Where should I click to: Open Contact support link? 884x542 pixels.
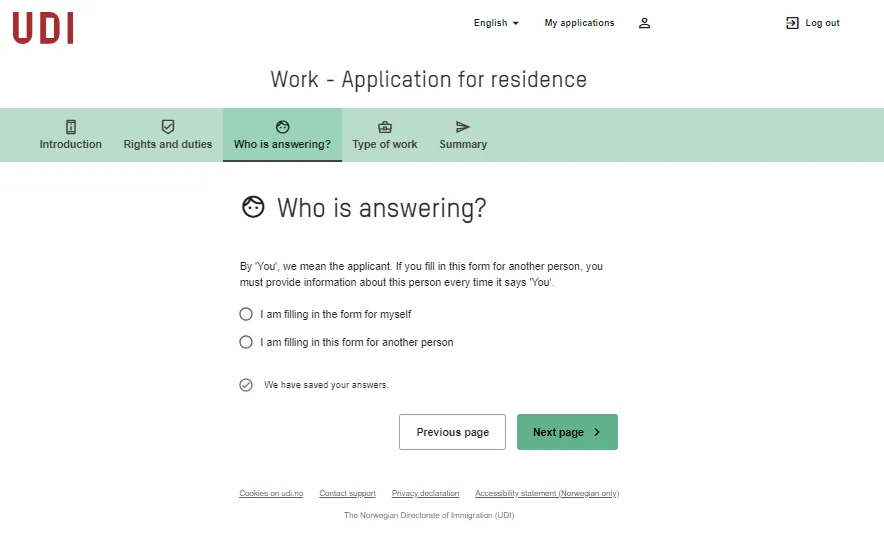click(347, 493)
